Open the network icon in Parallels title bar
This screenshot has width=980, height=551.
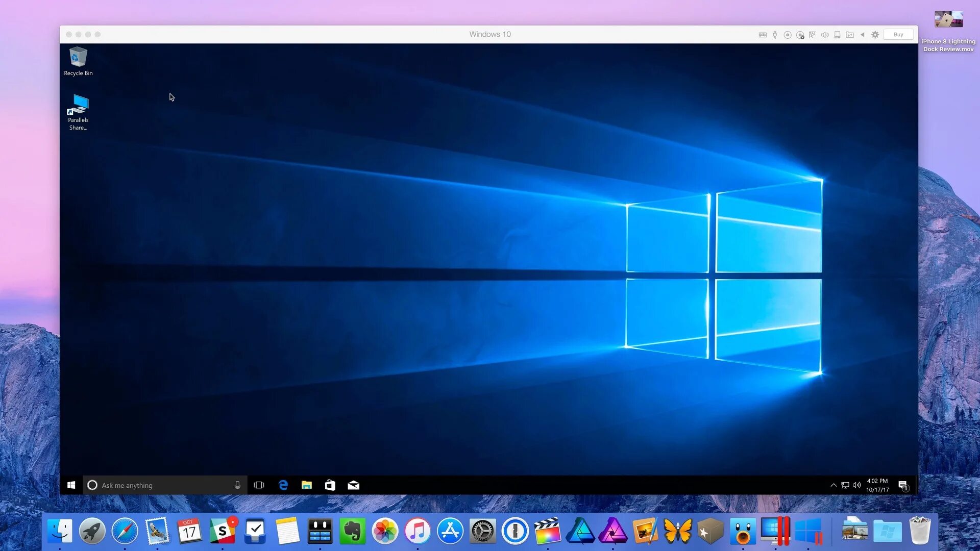click(x=813, y=35)
